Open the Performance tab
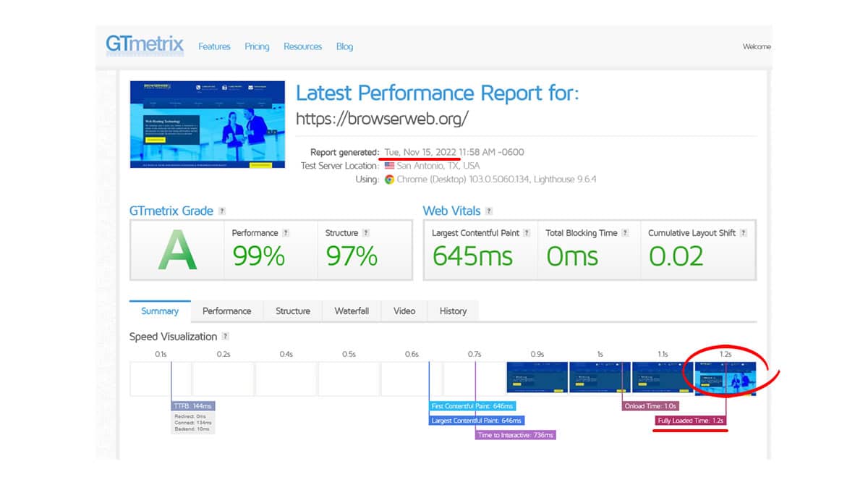The image size is (868, 485). pos(227,311)
